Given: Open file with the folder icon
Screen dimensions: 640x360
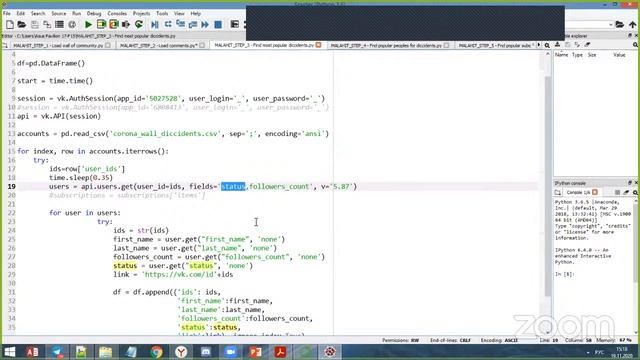Looking at the screenshot, I should pyautogui.click(x=22, y=24).
